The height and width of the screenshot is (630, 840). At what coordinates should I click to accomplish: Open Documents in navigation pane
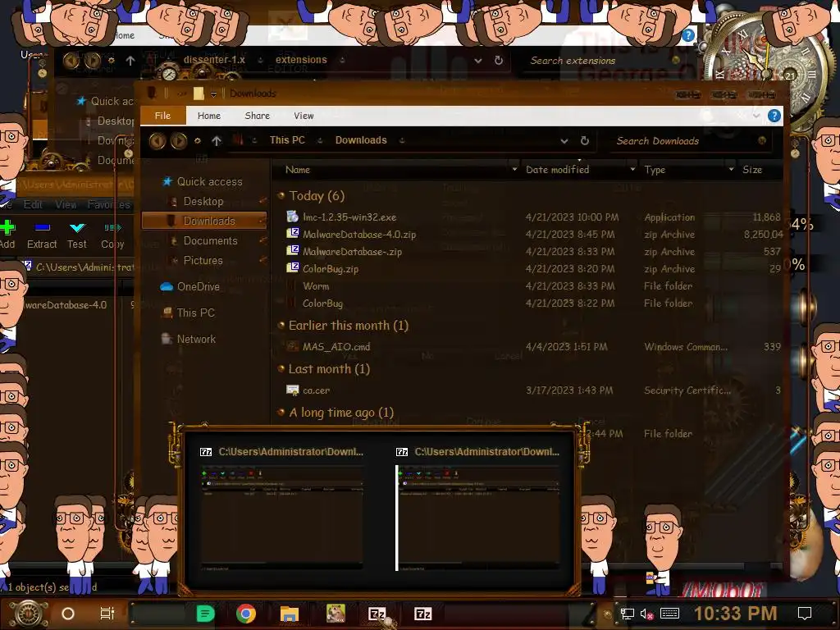[210, 240]
